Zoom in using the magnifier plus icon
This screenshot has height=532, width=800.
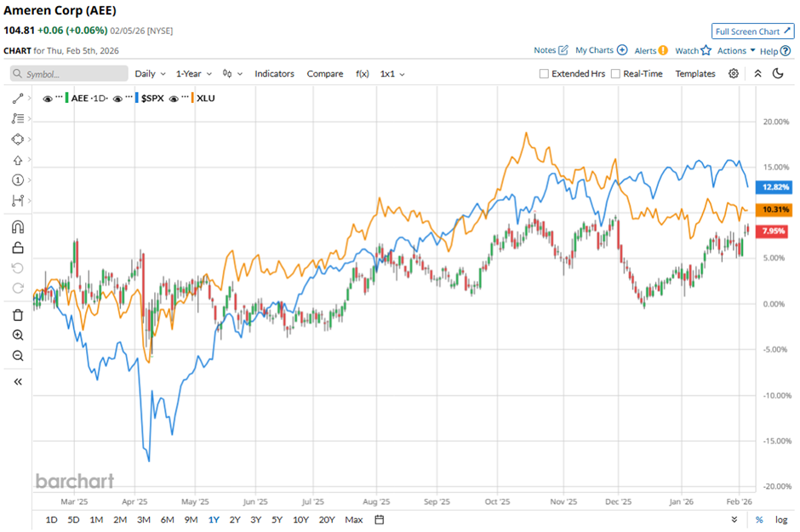(x=17, y=335)
